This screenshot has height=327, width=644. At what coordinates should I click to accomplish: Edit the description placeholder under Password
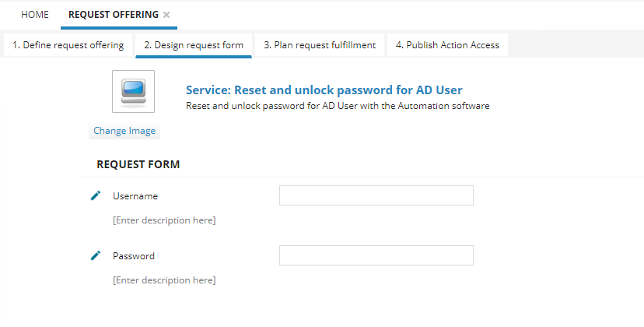(x=164, y=280)
